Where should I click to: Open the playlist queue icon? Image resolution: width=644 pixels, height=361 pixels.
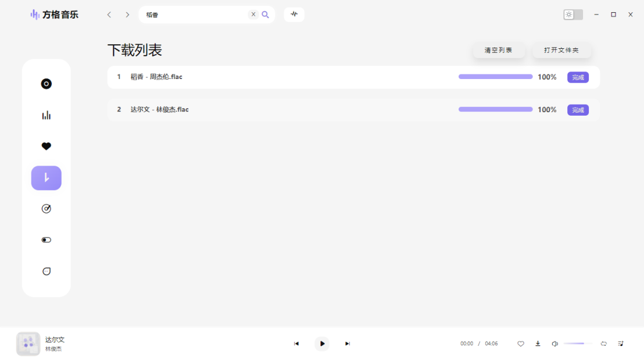621,344
